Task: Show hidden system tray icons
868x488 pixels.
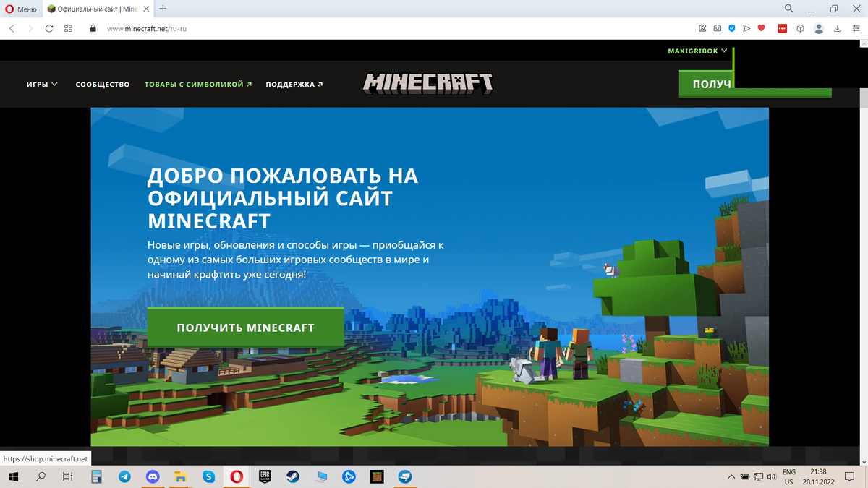Action: pos(732,476)
